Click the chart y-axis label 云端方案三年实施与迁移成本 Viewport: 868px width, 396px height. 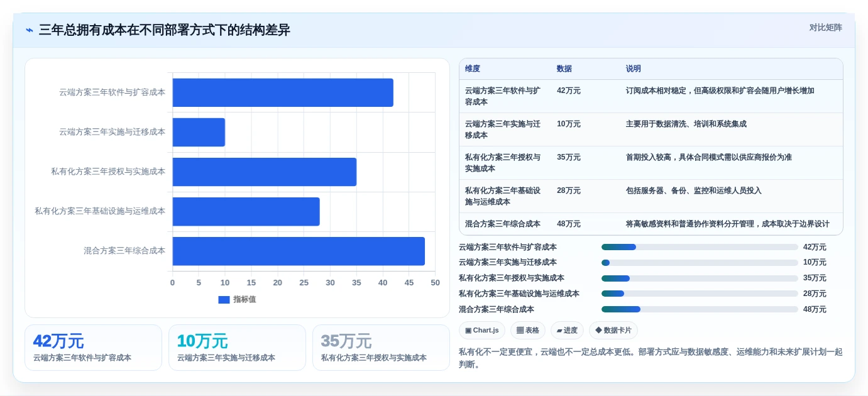[x=113, y=132]
